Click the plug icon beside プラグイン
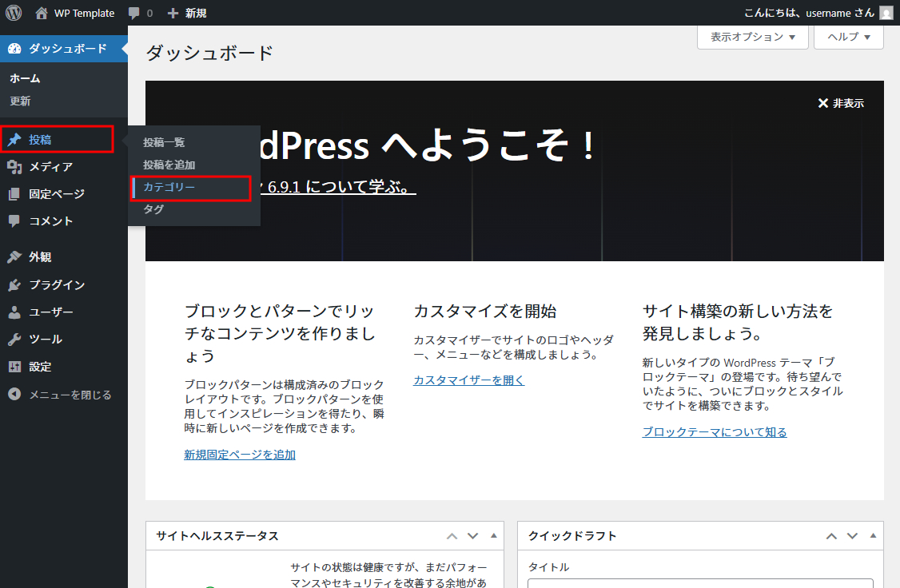This screenshot has height=588, width=900. point(14,285)
